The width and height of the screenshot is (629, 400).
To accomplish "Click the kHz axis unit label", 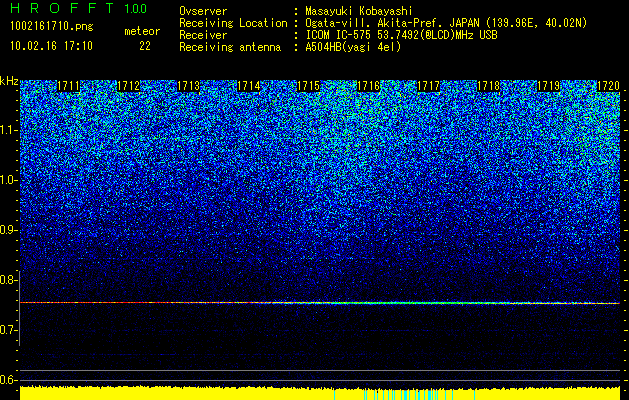I will [9, 81].
